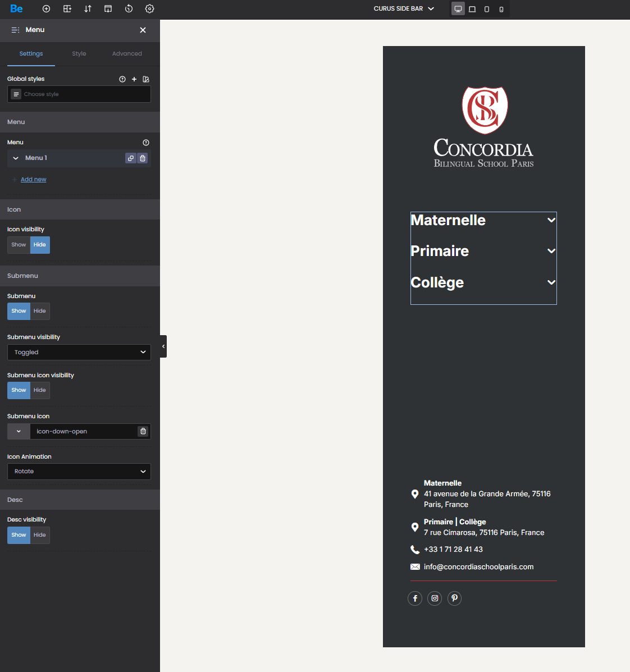This screenshot has width=630, height=672.
Task: Close the Menu settings panel
Action: [143, 30]
